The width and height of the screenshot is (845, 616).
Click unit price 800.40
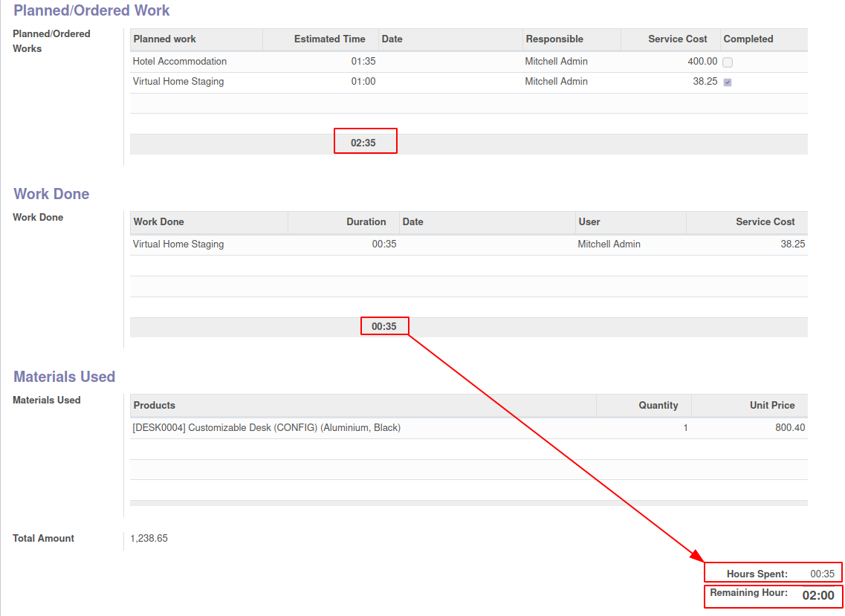790,427
